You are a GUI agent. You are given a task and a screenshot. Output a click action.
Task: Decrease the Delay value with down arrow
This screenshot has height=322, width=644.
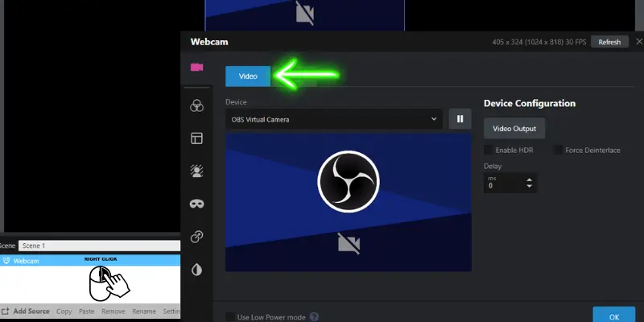point(530,186)
